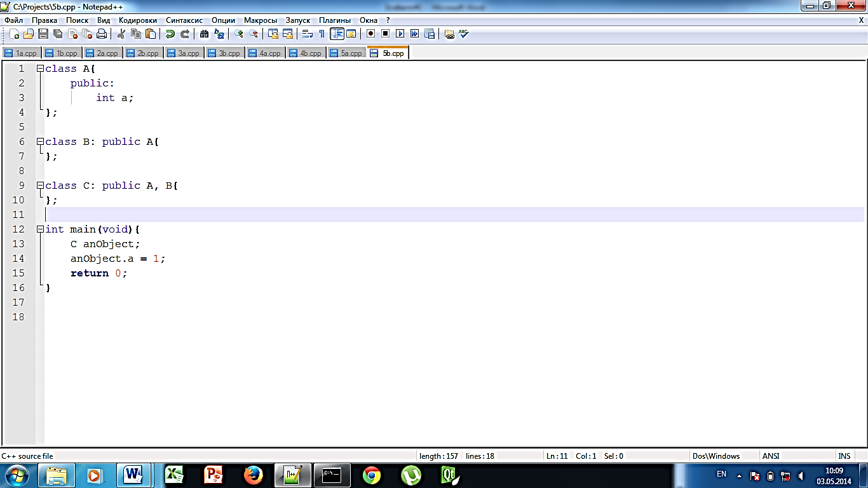Screen dimensions: 868x488
Task: Switch to the 1a.cpp tab
Action: (22, 53)
